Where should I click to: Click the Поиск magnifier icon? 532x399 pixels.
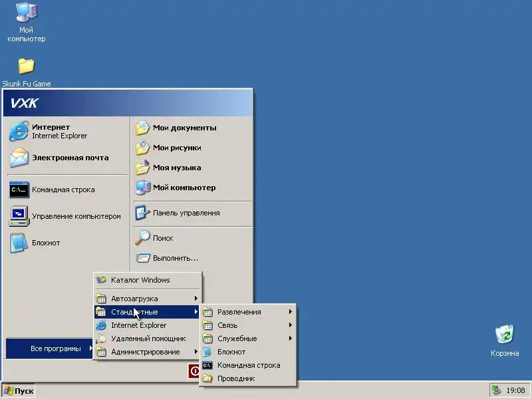tap(142, 238)
